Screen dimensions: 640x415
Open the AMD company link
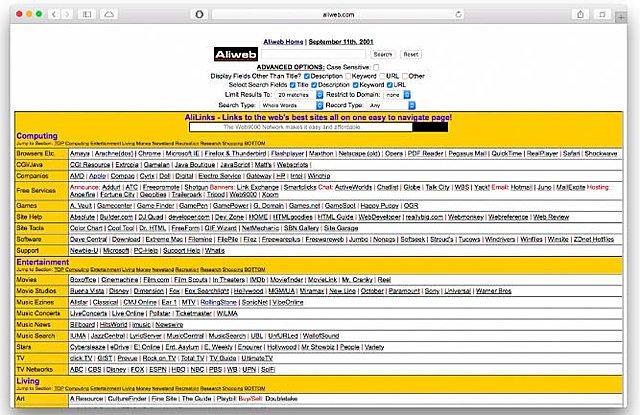[x=77, y=176]
